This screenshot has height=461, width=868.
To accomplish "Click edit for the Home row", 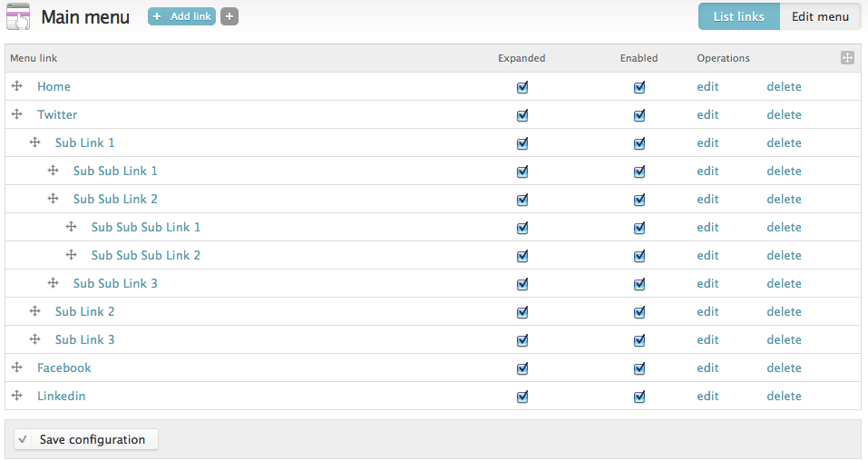I will (707, 86).
